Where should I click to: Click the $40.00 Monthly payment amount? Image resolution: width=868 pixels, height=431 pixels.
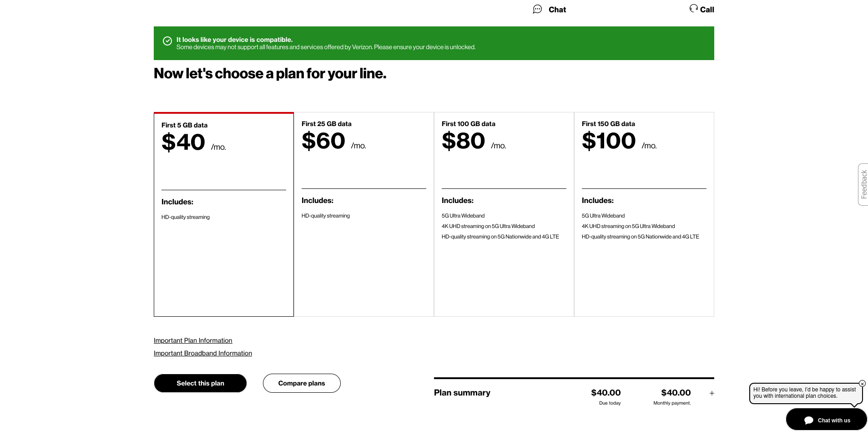[x=676, y=393]
